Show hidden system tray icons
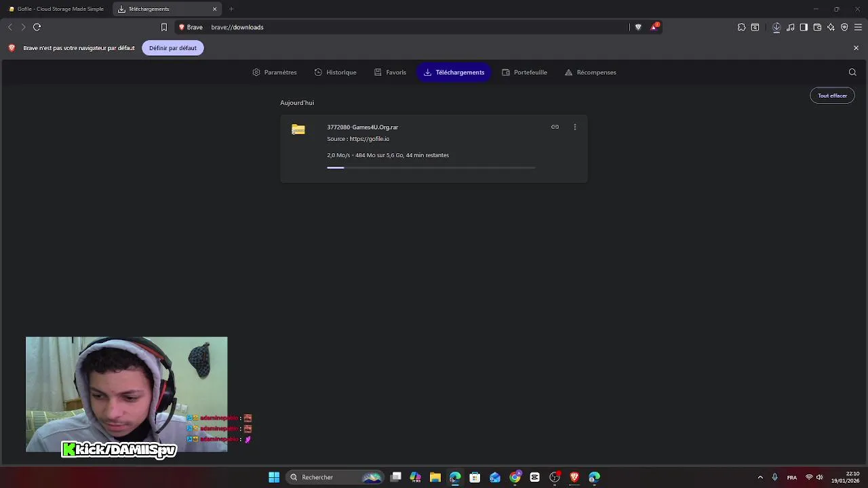This screenshot has width=868, height=488. pos(760,477)
